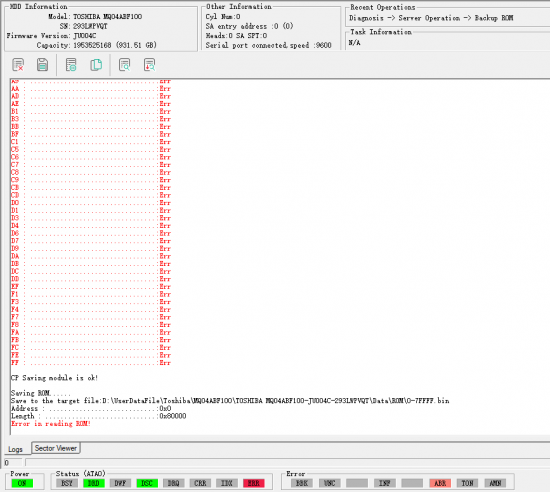This screenshot has height=492, width=550.
Task: Click the small field showing 0 under the tabs
Action: (x=13, y=463)
